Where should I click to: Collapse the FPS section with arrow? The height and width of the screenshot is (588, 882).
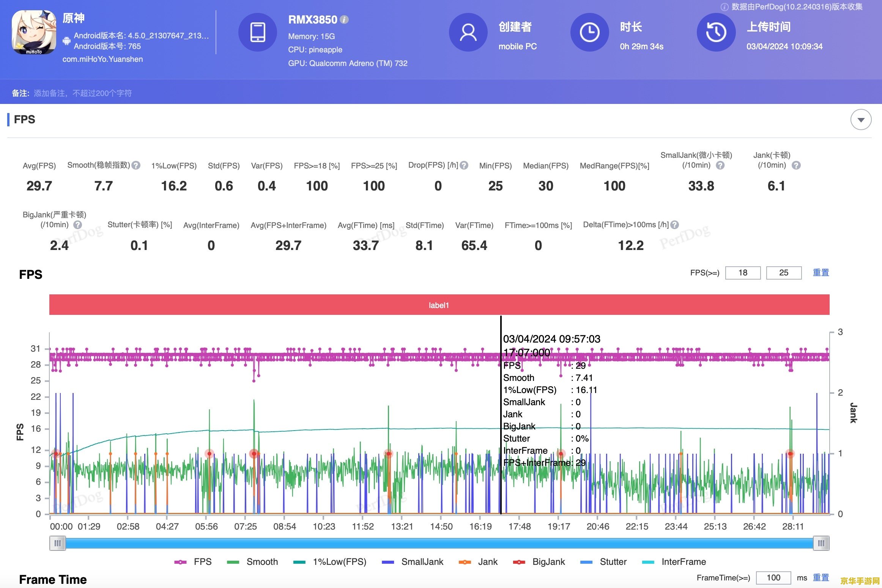point(861,120)
